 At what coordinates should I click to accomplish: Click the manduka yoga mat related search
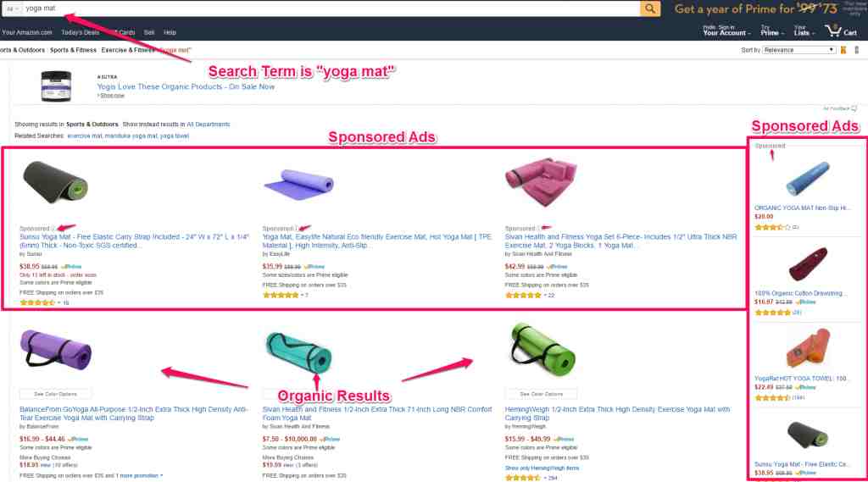[131, 136]
